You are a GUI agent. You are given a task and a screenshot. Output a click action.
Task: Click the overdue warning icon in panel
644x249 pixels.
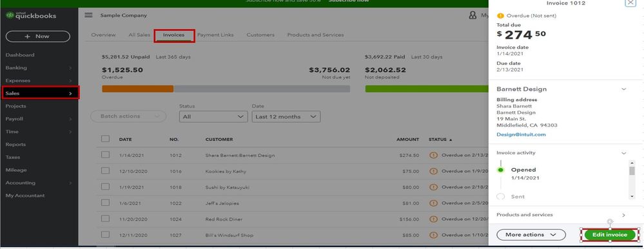click(x=500, y=15)
